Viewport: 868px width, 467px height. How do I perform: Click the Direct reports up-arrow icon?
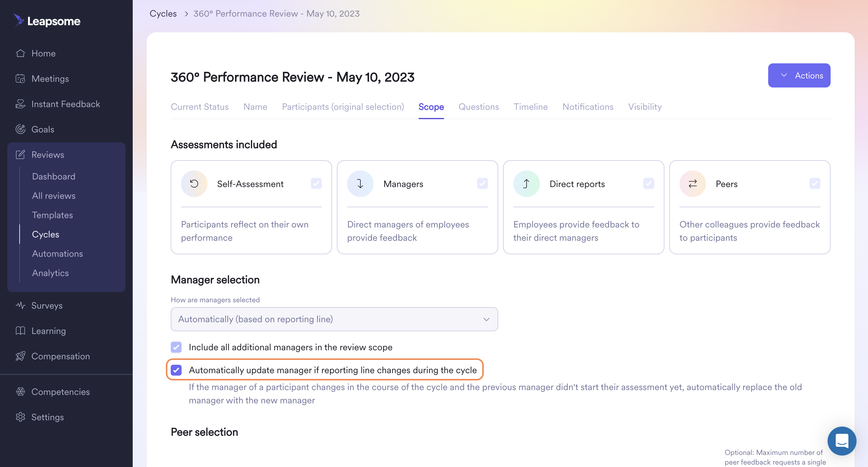tap(526, 184)
